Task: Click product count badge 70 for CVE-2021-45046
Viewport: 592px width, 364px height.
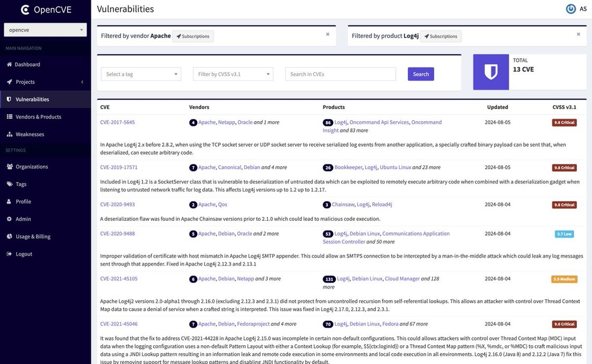Action: coord(328,324)
